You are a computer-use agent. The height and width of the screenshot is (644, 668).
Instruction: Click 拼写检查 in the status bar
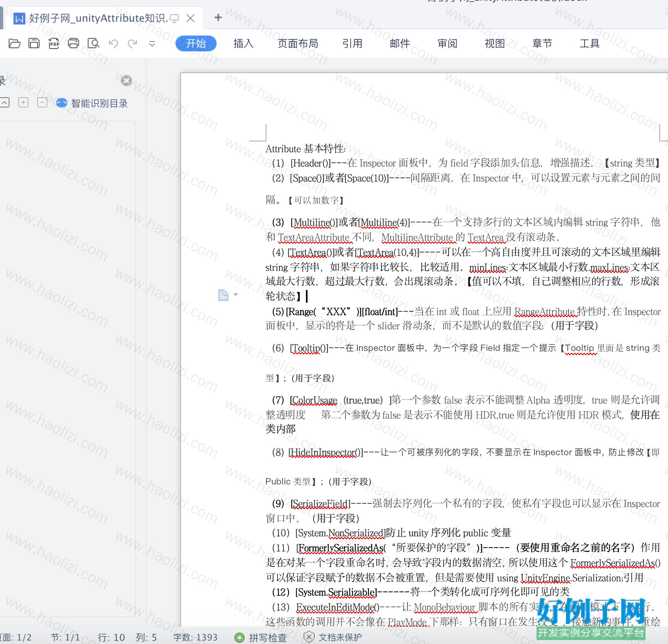pyautogui.click(x=260, y=637)
